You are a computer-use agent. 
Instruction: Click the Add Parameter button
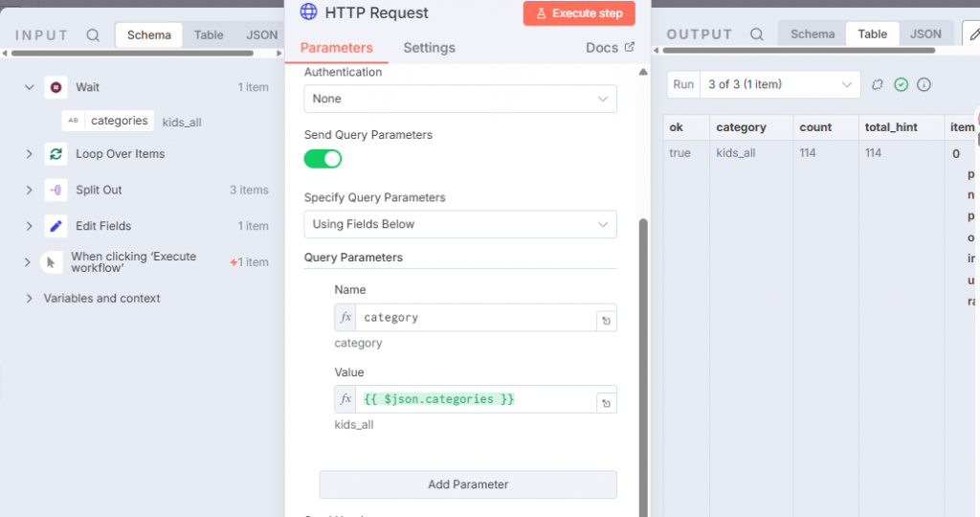[468, 484]
